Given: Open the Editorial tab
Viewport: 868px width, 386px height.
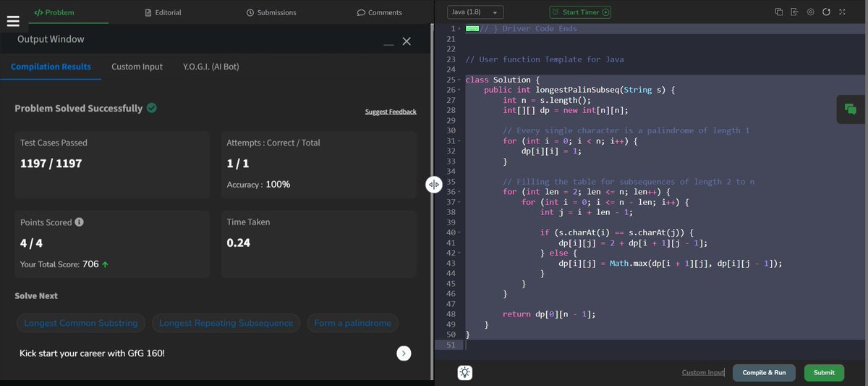Looking at the screenshot, I should point(163,12).
